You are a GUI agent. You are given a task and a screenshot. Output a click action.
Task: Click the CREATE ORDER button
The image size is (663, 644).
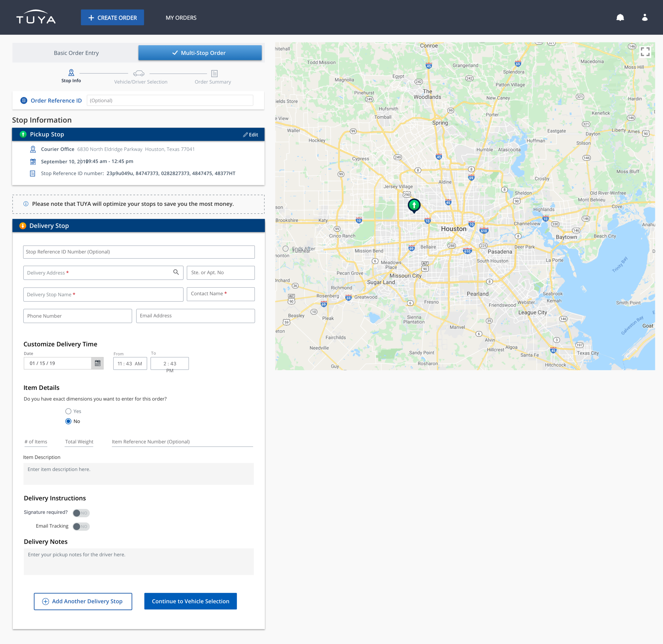112,17
